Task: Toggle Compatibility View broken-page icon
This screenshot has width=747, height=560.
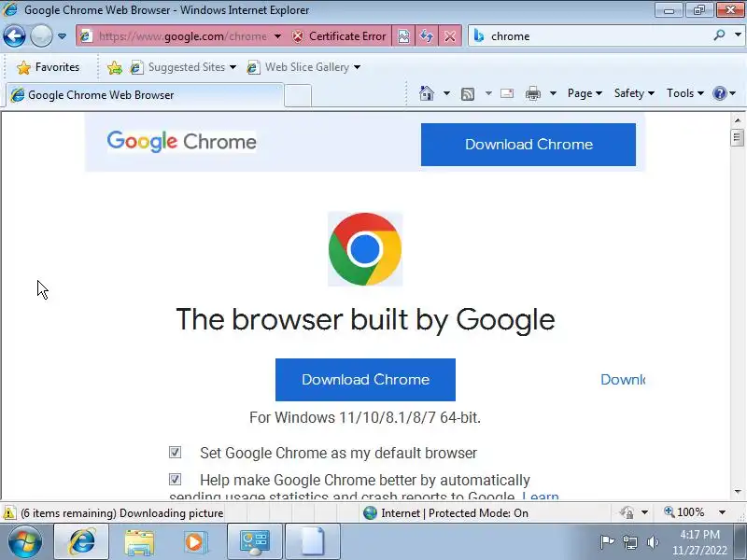Action: [x=403, y=36]
